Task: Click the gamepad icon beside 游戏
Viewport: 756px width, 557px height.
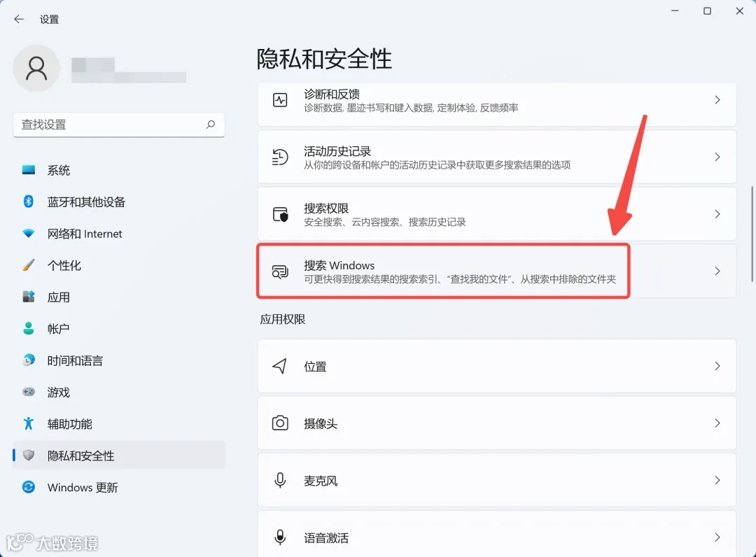Action: click(x=29, y=392)
